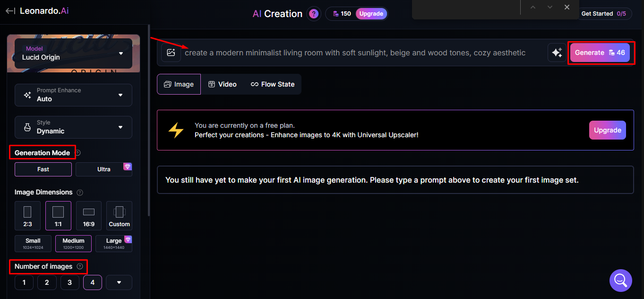Click the image upload icon in the prompt bar
This screenshot has height=299, width=644.
click(x=171, y=53)
